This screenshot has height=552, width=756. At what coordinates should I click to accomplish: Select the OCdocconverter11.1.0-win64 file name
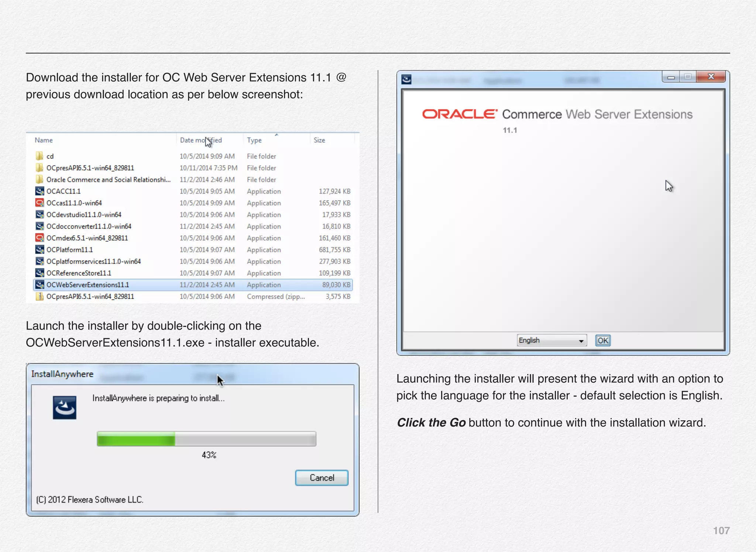point(89,226)
